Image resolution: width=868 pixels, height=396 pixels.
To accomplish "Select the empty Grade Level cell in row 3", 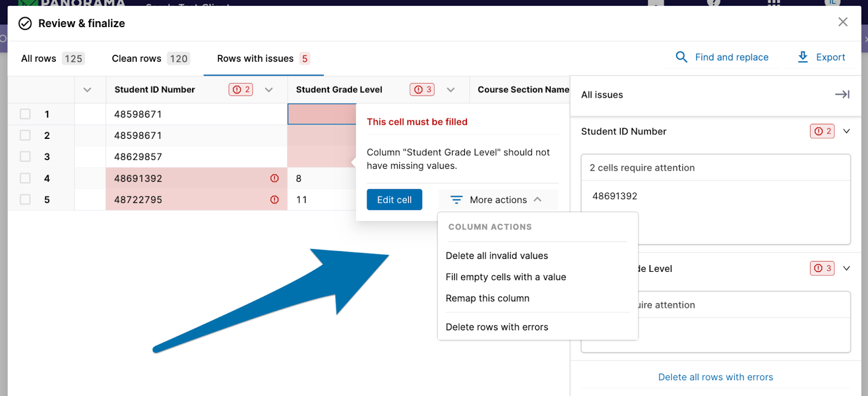I will pos(322,156).
